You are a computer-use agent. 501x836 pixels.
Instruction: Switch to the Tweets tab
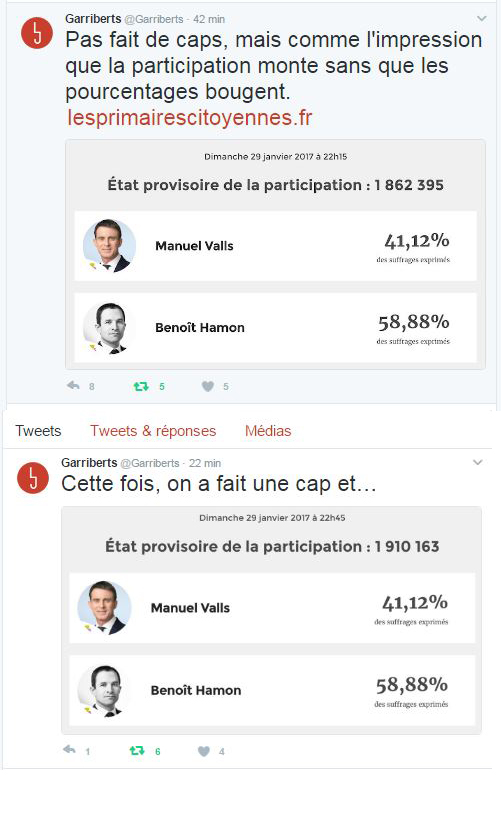(38, 431)
